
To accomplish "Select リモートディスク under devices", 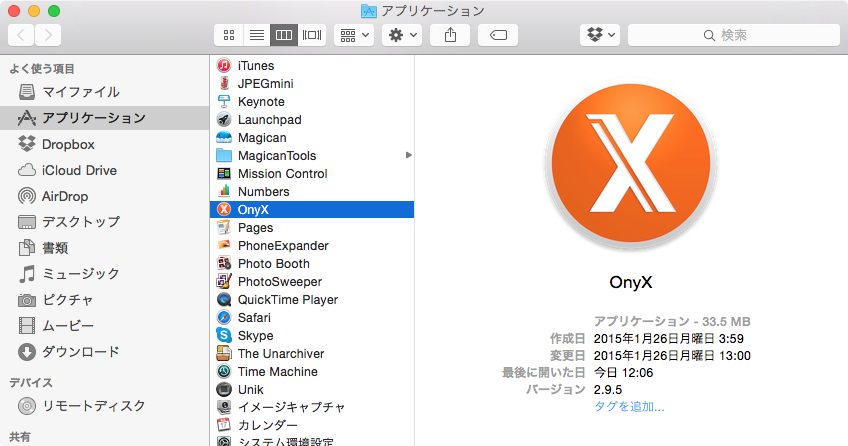I will point(104,405).
